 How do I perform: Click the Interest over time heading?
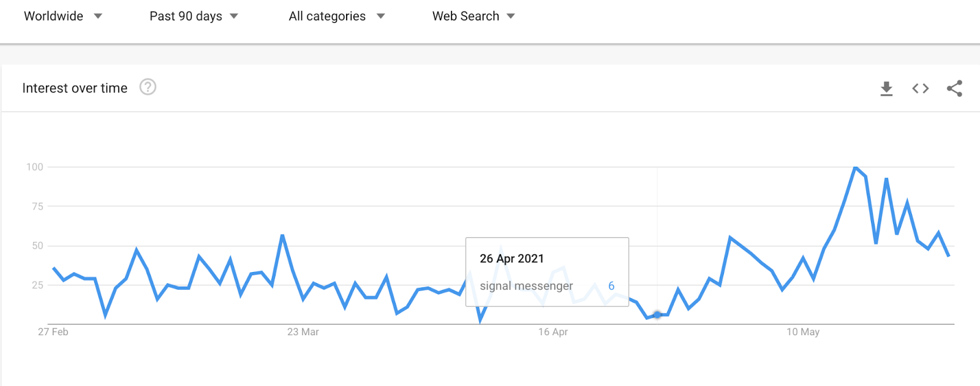(75, 88)
